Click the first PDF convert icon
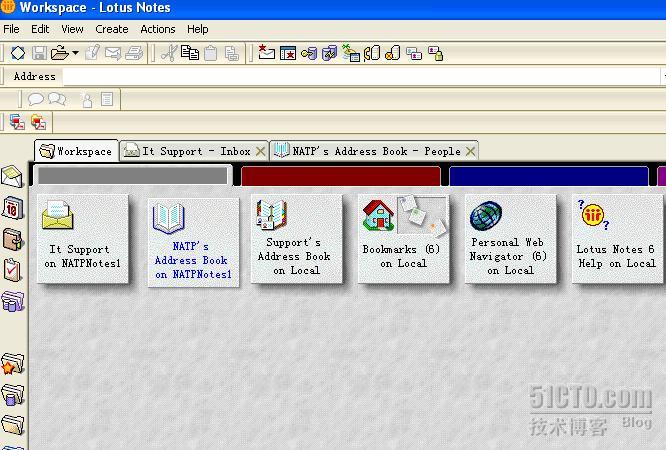Viewport: 666px width, 450px height. coord(17,122)
